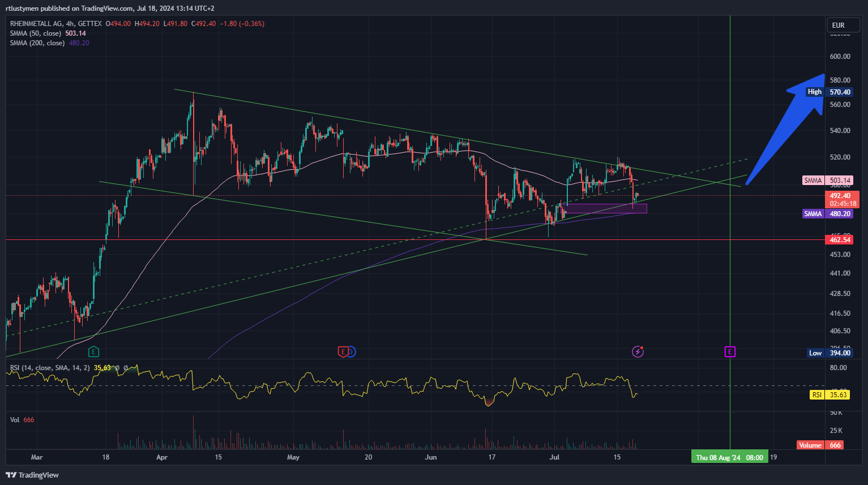Image resolution: width=868 pixels, height=485 pixels.
Task: Click the Jul label on the time axis
Action: point(555,457)
